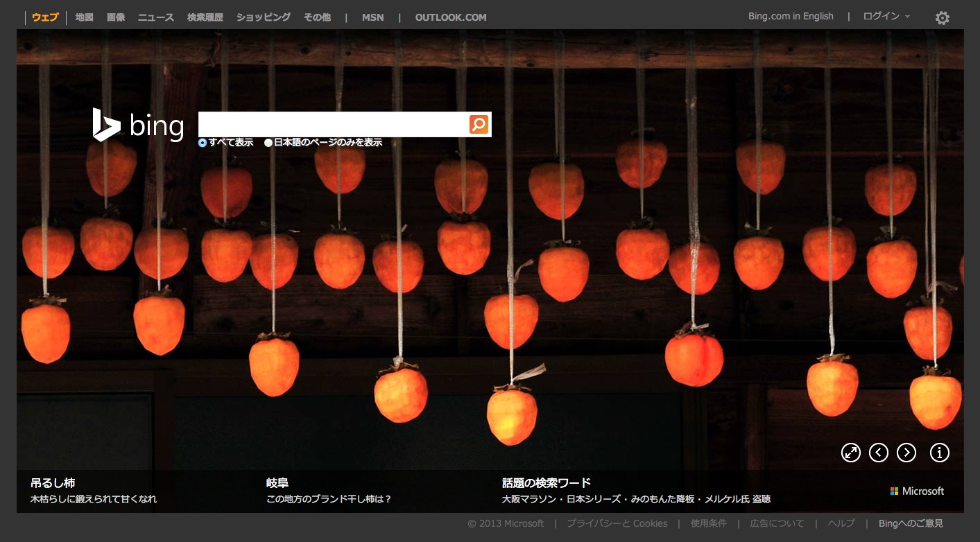Open プライバシーと Cookies footer link
Screen dimensions: 980x542
617,523
